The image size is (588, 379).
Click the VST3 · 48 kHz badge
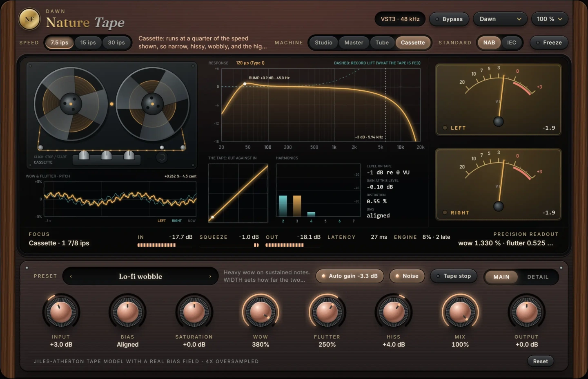pyautogui.click(x=400, y=19)
